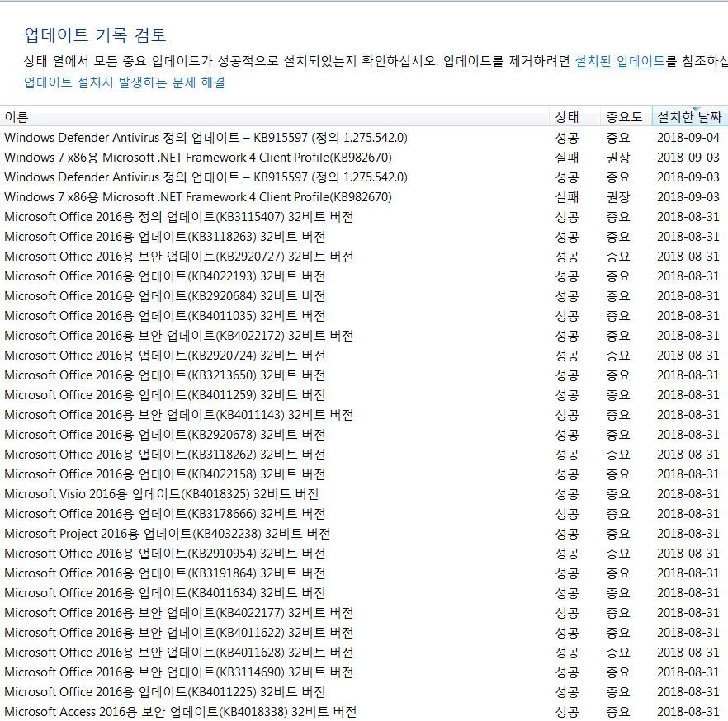The width and height of the screenshot is (728, 721).
Task: Select Office 2016 update KB4022193 row
Action: [x=364, y=276]
